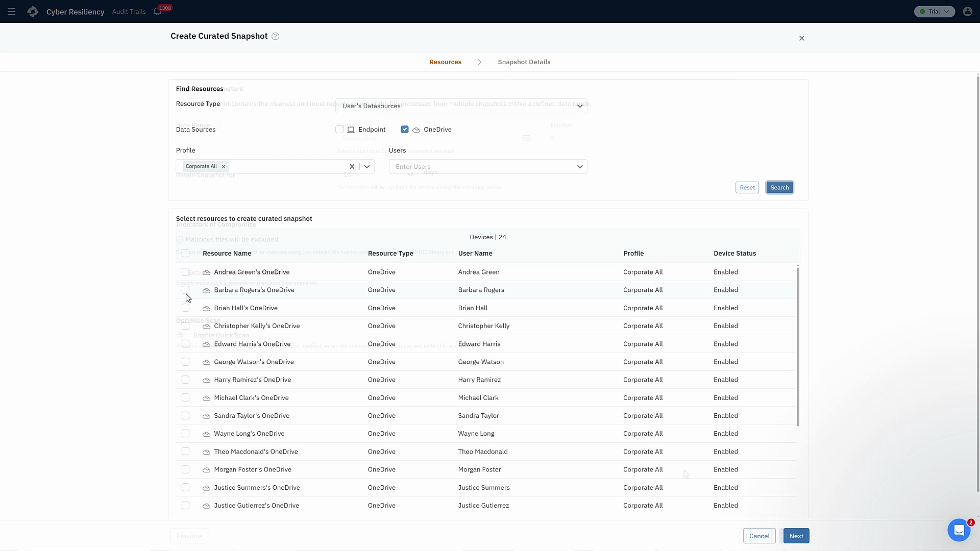Image resolution: width=980 pixels, height=551 pixels.
Task: Click the help icon beside Create Curated Snapshot
Action: coord(276,36)
